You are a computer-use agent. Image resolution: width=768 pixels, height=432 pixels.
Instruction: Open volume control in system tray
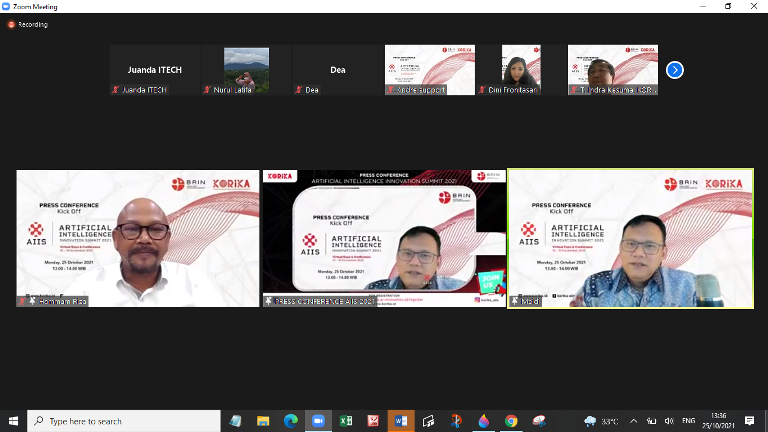click(669, 421)
